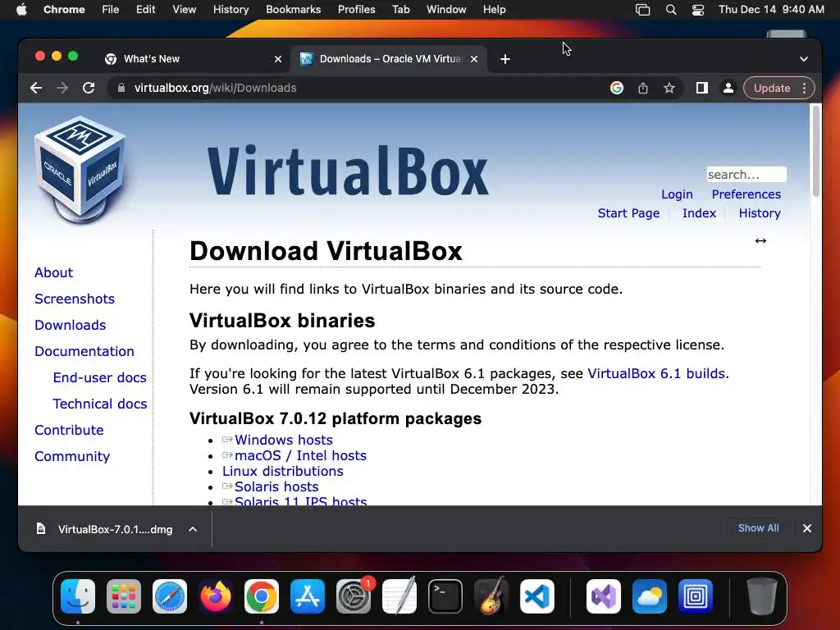Screen dimensions: 840x630
Task: Open Technical docs link
Action: (x=99, y=404)
